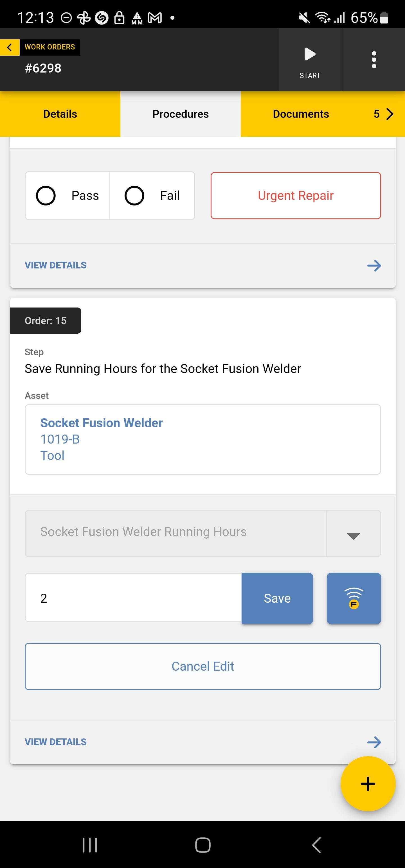Screen dimensions: 405x868
Task: Show more tabs with the 5 chevron
Action: coord(383,114)
